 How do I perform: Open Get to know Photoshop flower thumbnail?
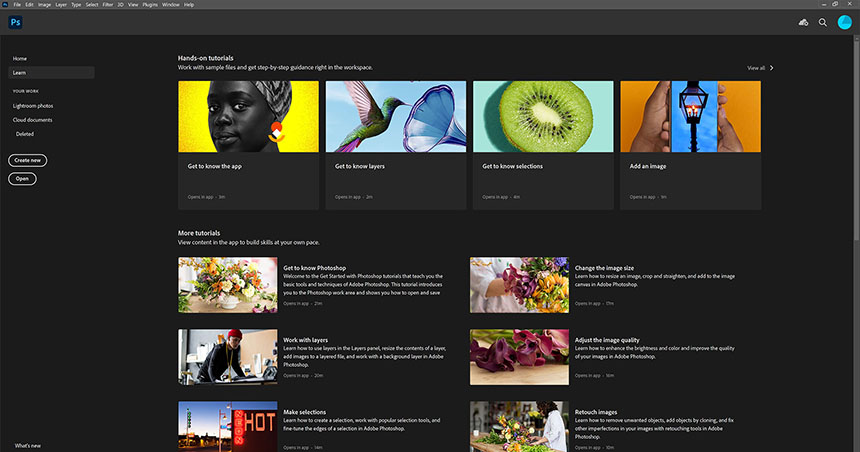pos(228,285)
